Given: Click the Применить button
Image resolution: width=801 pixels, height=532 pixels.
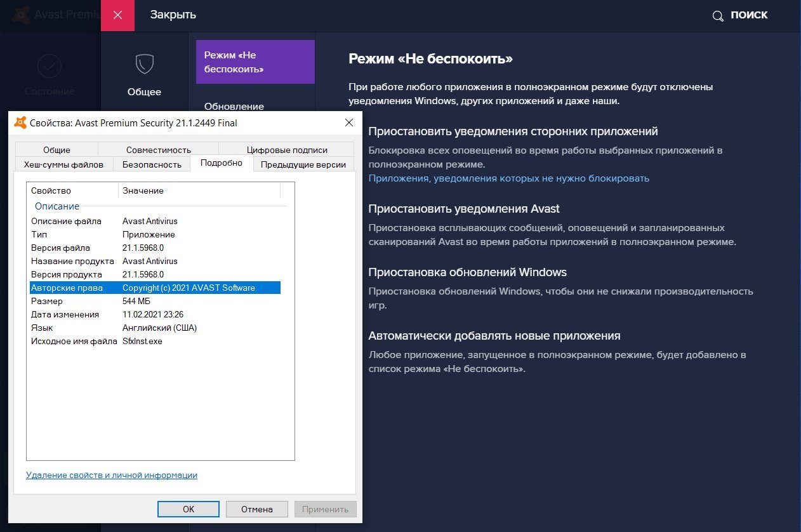Looking at the screenshot, I should [x=326, y=509].
